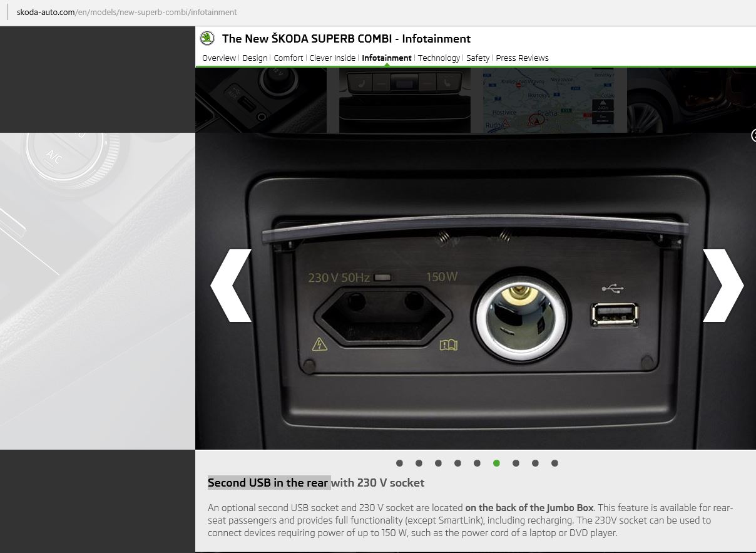
Task: Go to the Technology tab
Action: [439, 58]
